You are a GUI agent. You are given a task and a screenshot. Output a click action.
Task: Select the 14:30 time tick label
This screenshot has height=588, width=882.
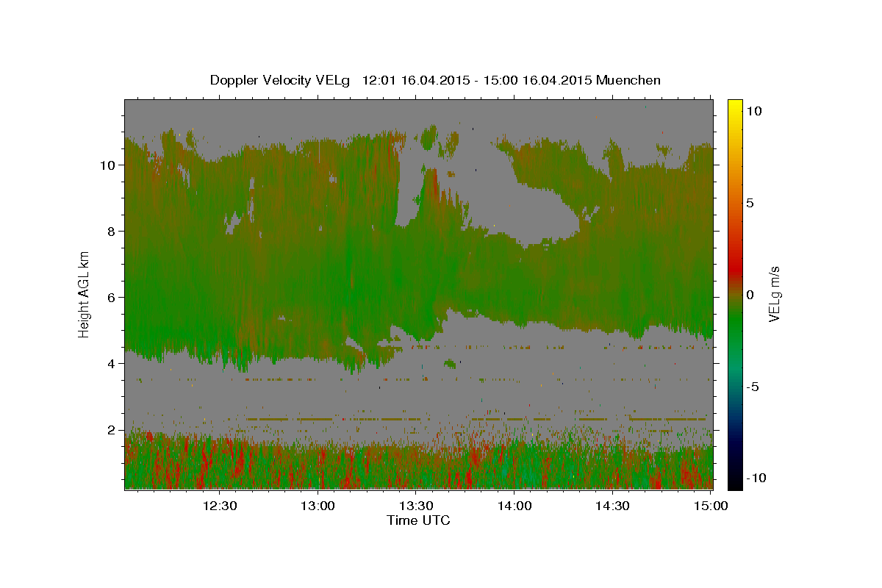(x=613, y=506)
